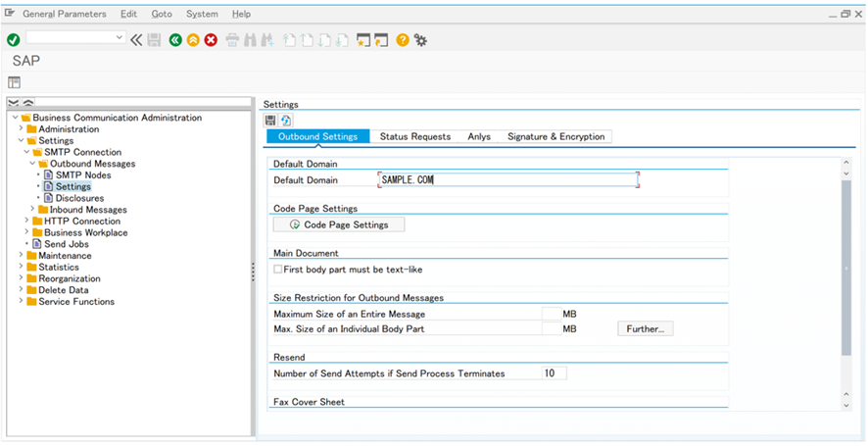Expand the Service Functions folder

point(21,301)
